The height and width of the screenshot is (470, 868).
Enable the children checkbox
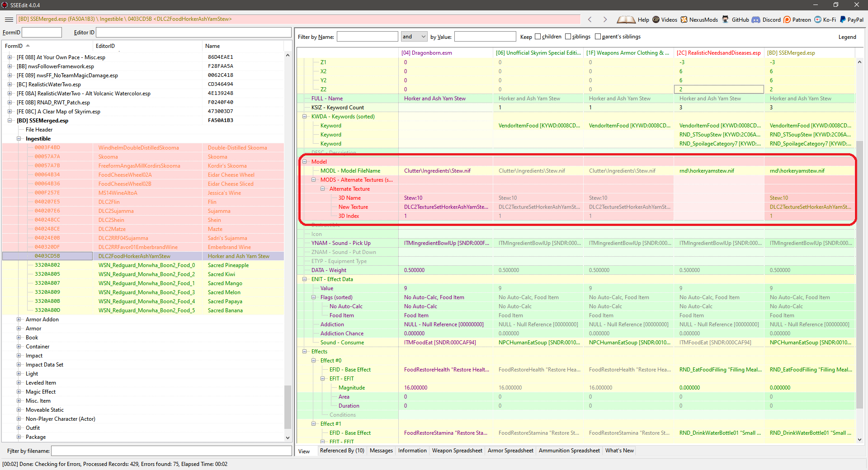(538, 37)
